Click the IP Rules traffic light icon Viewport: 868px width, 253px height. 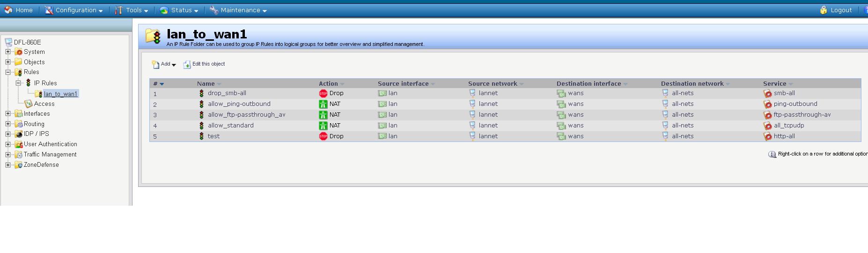pyautogui.click(x=28, y=83)
